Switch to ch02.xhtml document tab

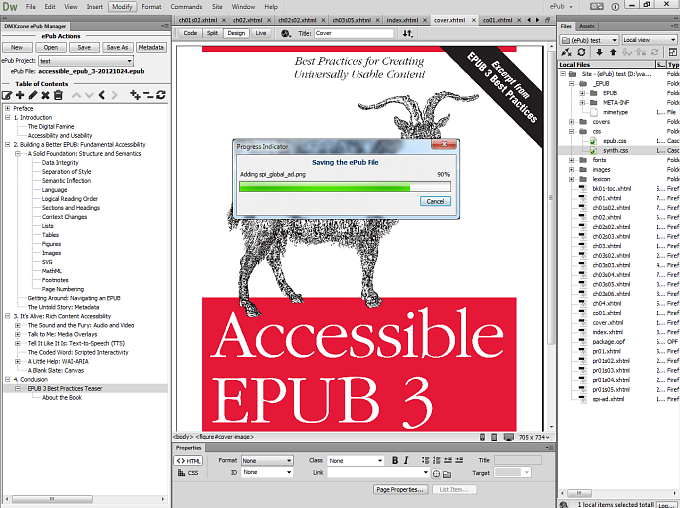(248, 20)
